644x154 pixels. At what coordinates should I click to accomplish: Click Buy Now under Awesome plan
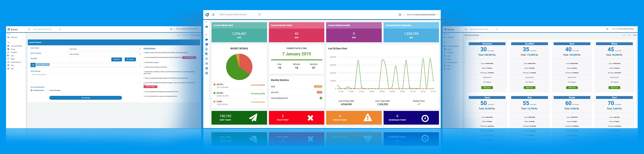[487, 88]
